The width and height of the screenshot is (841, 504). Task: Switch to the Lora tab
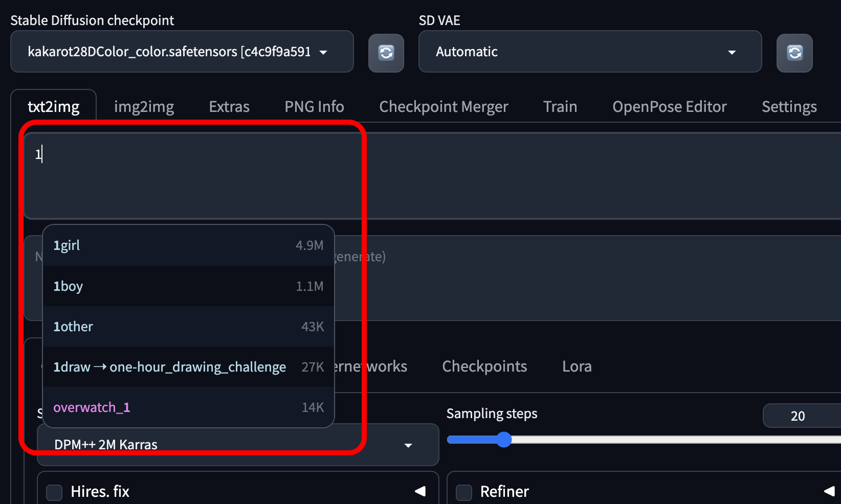point(577,366)
